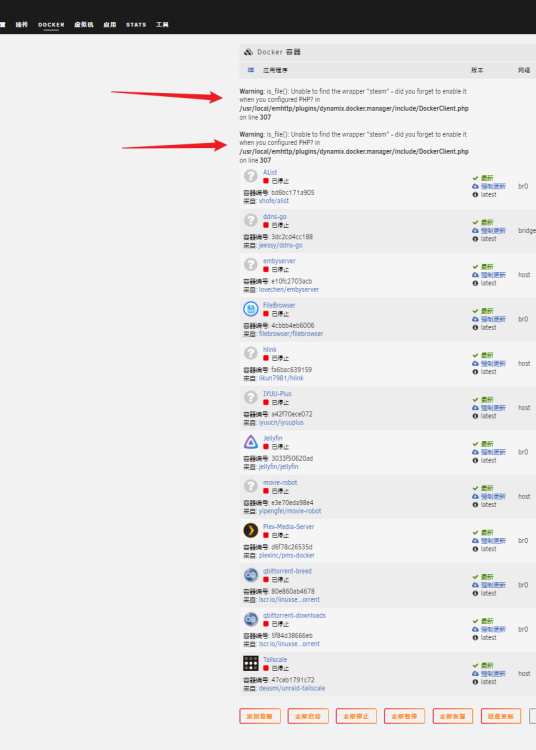
Task: Click the green up-to-date checkmark for embyserver
Action: click(475, 266)
